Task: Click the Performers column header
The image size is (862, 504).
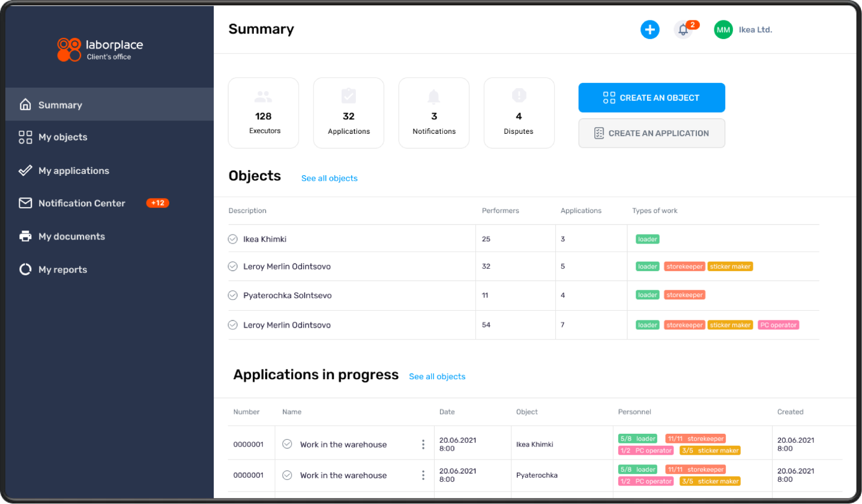Action: pyautogui.click(x=500, y=211)
